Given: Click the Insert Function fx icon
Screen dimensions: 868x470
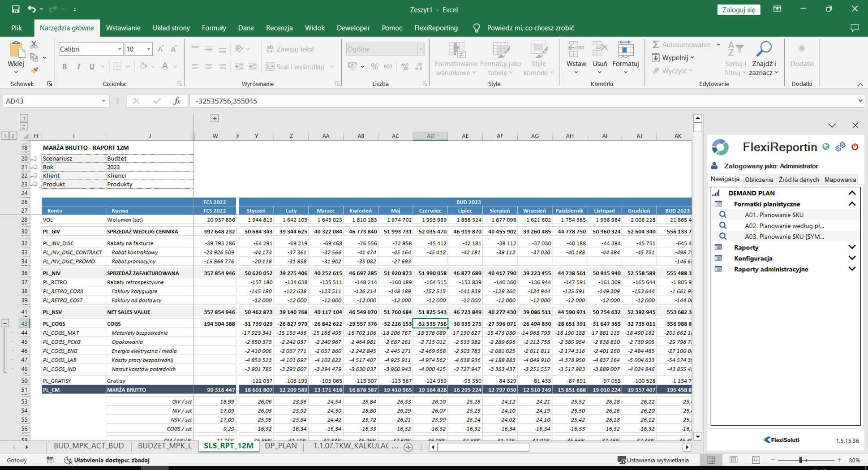Looking at the screenshot, I should (177, 101).
